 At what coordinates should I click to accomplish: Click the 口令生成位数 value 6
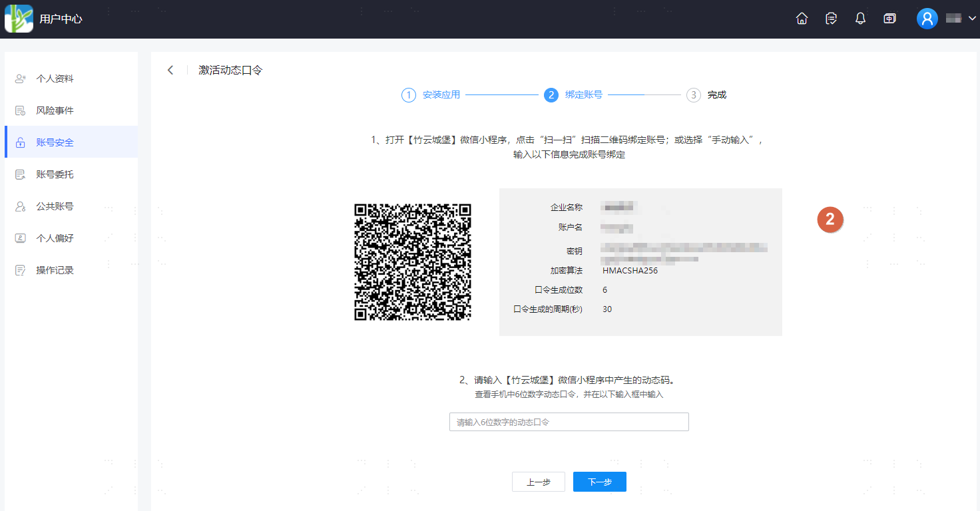[x=605, y=290]
